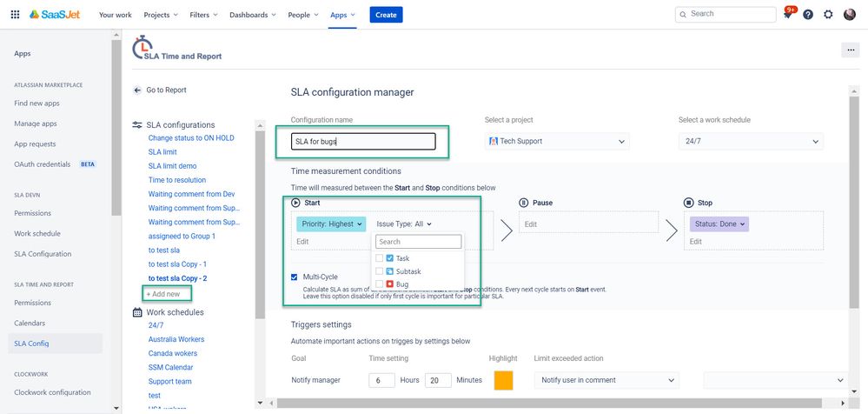Click the Stop condition icon
Viewport: 868px width, 414px height.
pos(689,203)
